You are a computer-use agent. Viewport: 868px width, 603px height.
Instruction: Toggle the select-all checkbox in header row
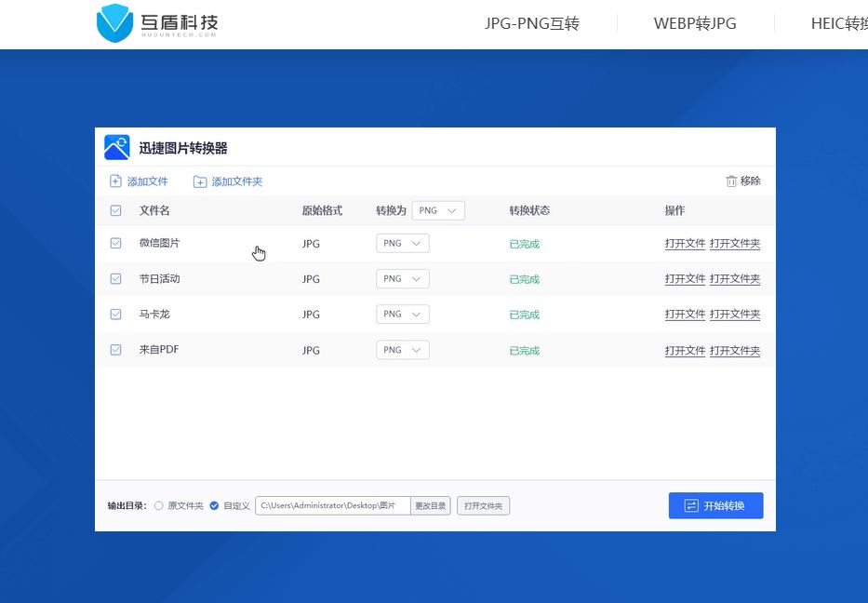pos(115,210)
